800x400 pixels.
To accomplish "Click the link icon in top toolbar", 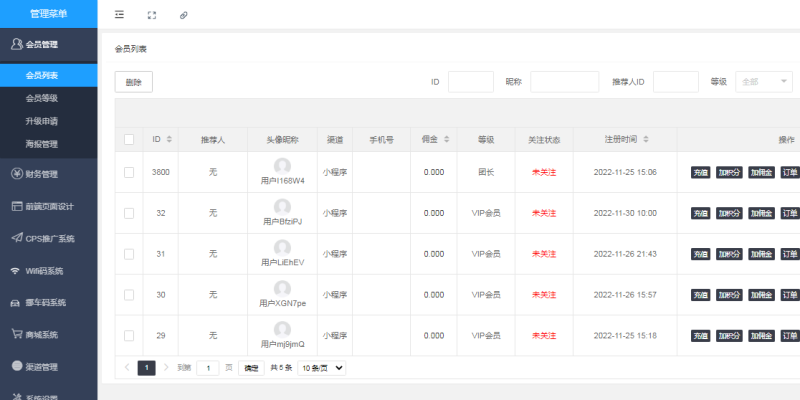I will tap(183, 15).
